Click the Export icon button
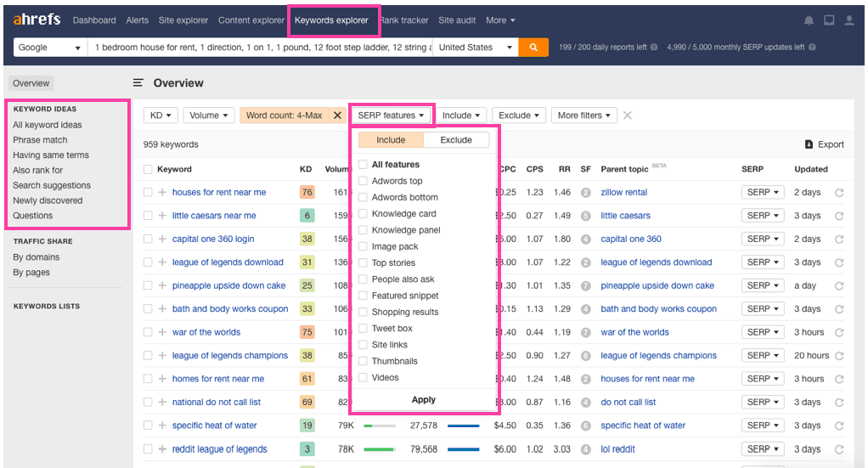868x468 pixels. [x=809, y=144]
